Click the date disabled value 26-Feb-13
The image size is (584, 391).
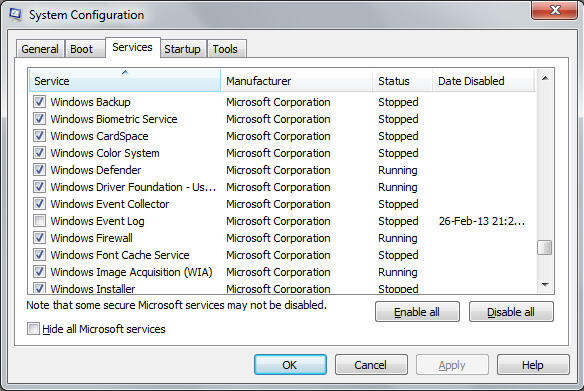pyautogui.click(x=482, y=221)
